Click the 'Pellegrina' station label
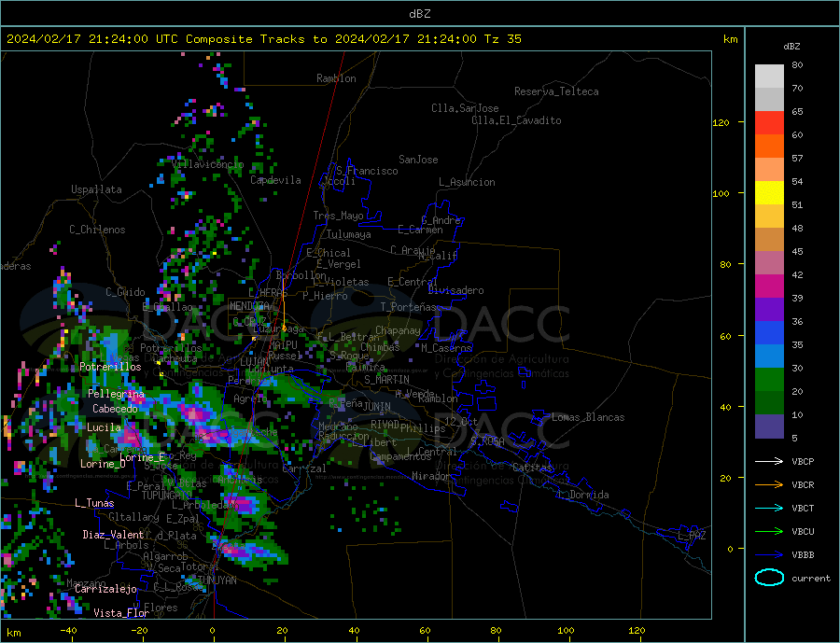 coord(117,394)
